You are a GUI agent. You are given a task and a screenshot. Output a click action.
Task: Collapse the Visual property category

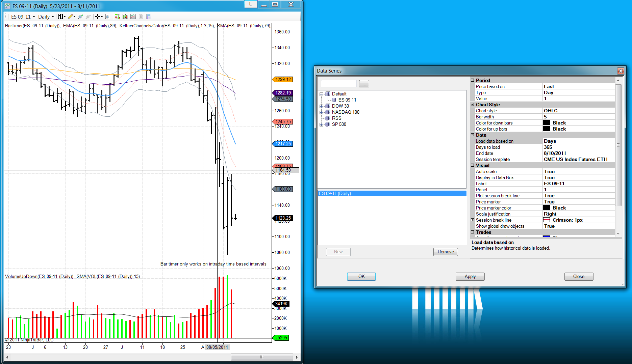pos(473,165)
